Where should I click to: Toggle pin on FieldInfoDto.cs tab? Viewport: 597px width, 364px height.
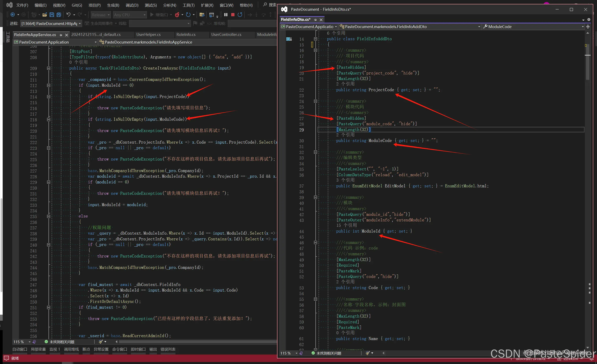coord(315,20)
